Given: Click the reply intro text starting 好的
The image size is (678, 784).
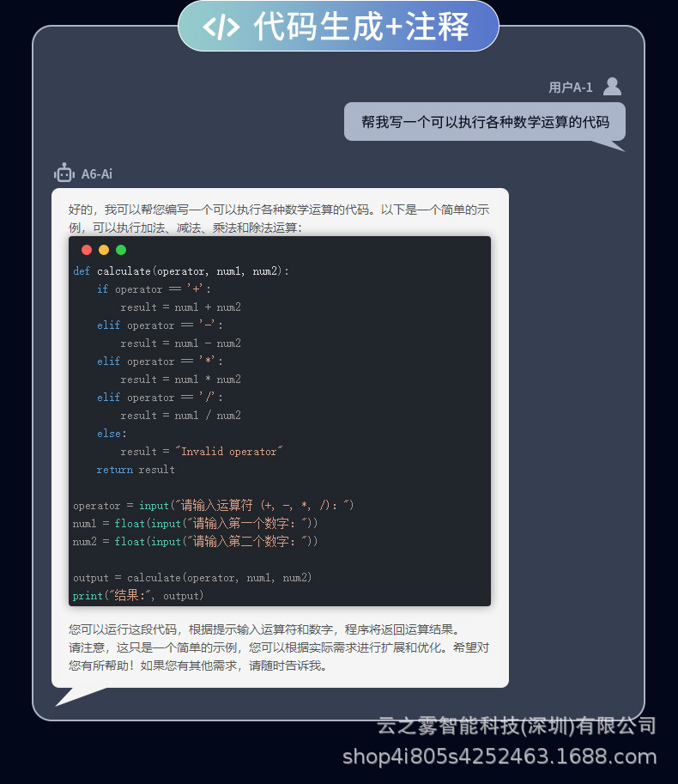Looking at the screenshot, I should pyautogui.click(x=279, y=218).
